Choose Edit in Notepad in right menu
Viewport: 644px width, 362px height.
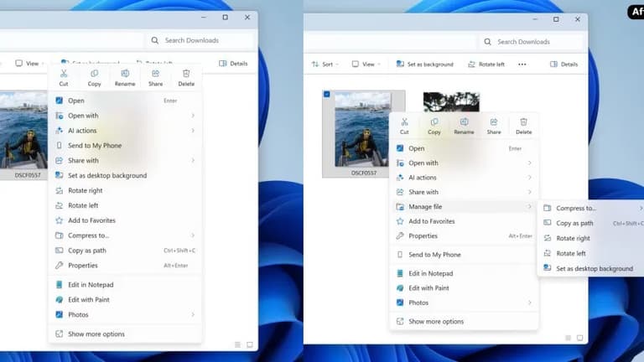(464, 273)
